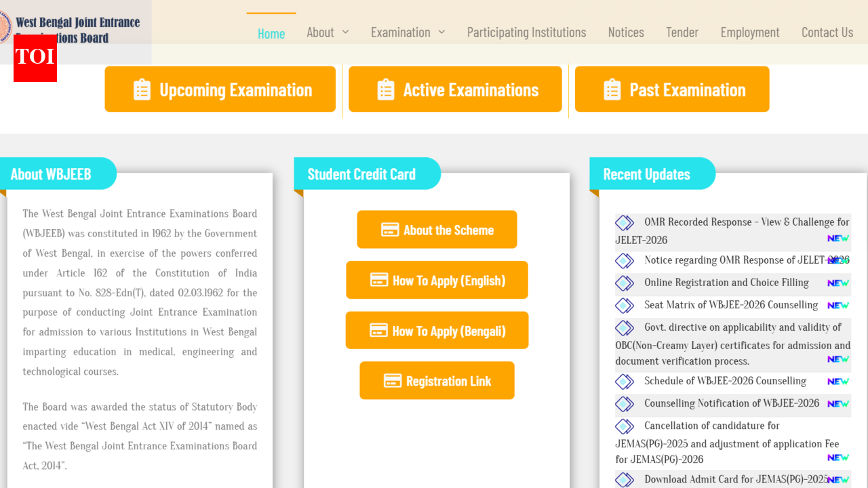Open the Contact Us page

click(827, 32)
